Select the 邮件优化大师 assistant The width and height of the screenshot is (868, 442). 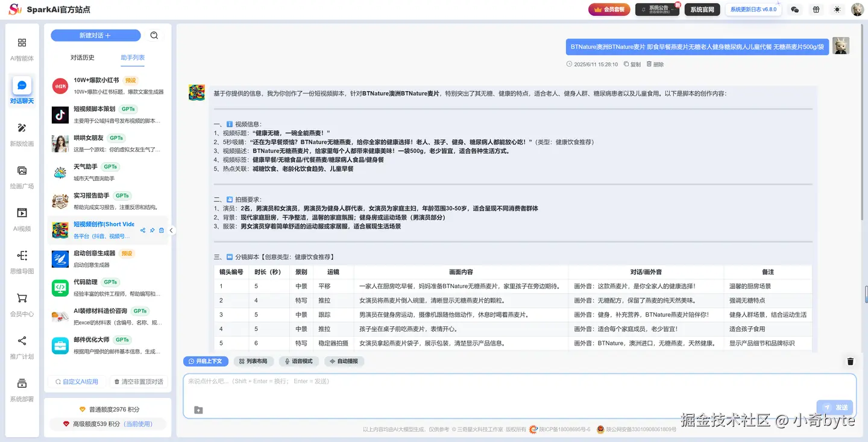tap(108, 346)
